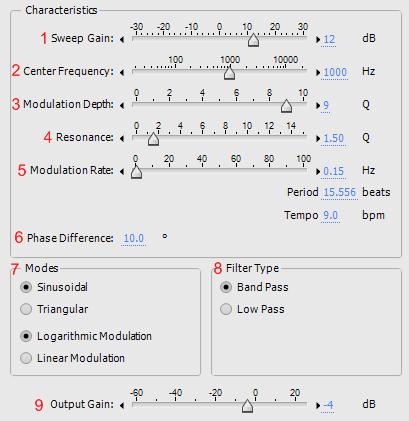Click the Phase Difference value 10.0
Image resolution: width=409 pixels, height=421 pixels.
[134, 238]
